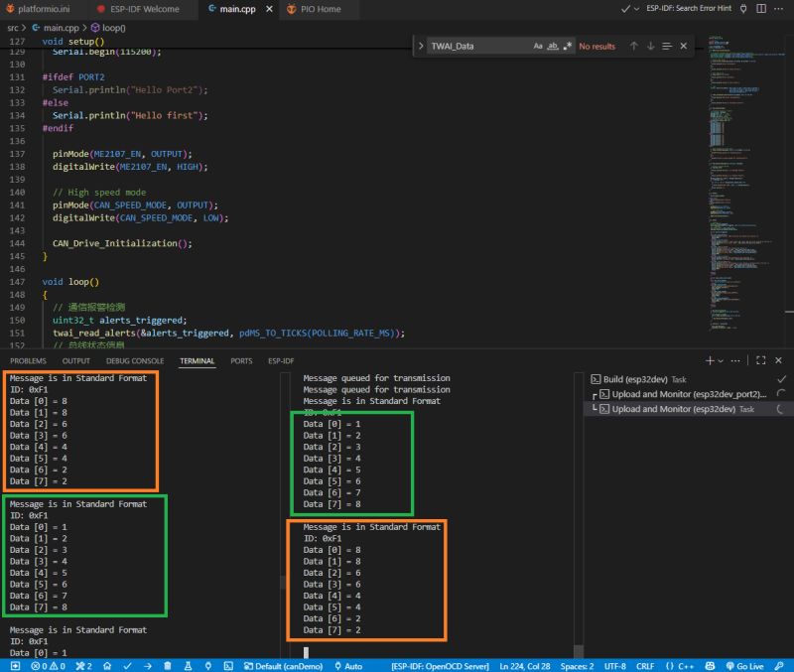Open dropdown arrow next to build checkmark
Viewport: 794px width, 672px height.
[636, 9]
